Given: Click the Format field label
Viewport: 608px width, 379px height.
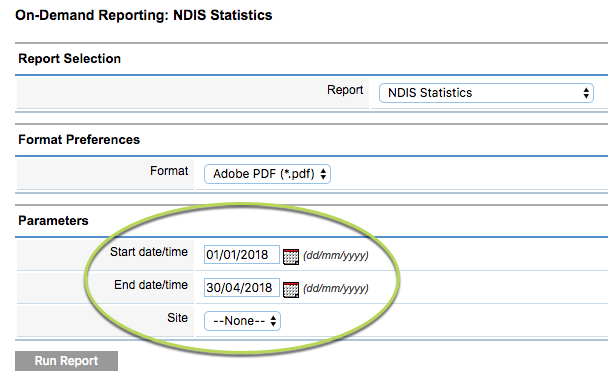Looking at the screenshot, I should (x=169, y=171).
